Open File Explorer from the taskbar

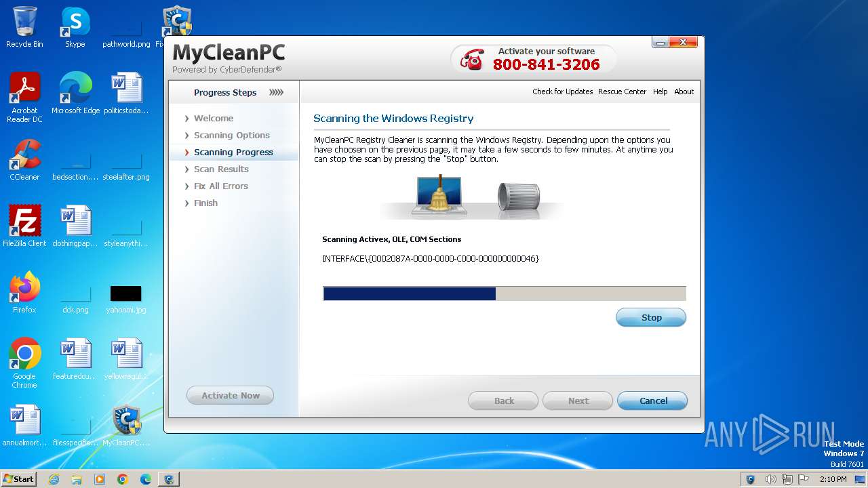point(77,479)
